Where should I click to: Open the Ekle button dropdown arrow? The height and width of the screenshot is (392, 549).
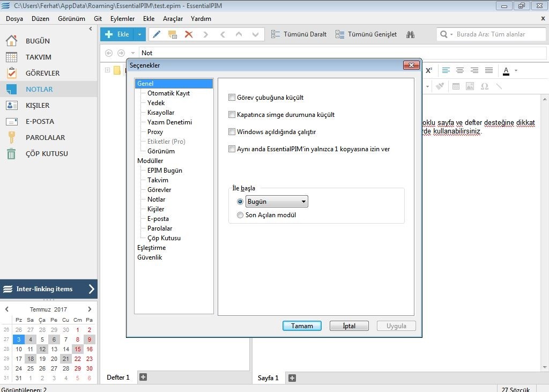coord(139,34)
